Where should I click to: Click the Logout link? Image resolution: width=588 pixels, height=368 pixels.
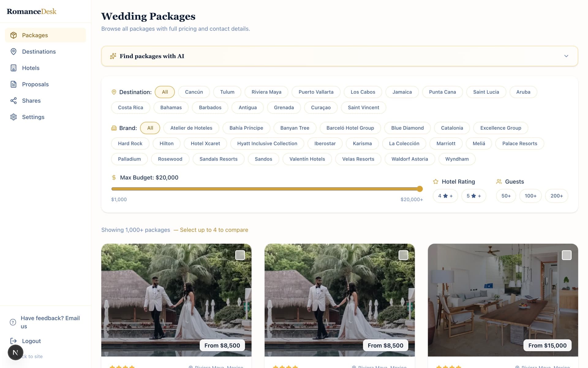click(x=31, y=341)
